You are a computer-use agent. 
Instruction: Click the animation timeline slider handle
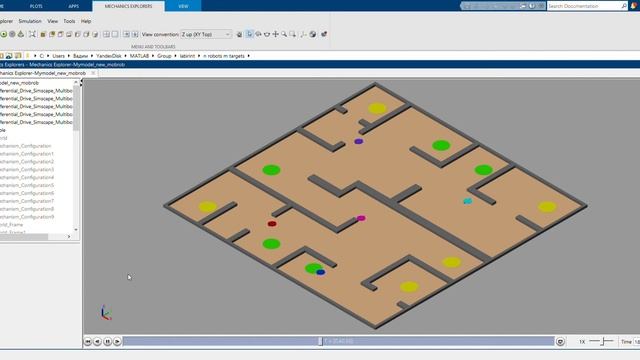[320, 341]
